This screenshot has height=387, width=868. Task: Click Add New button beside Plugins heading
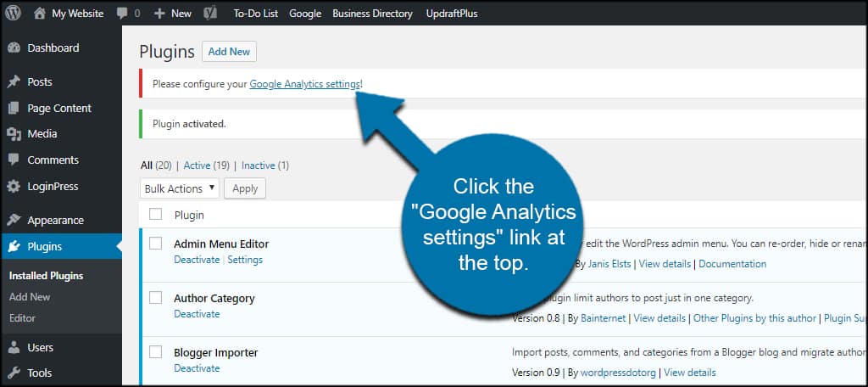pos(229,52)
